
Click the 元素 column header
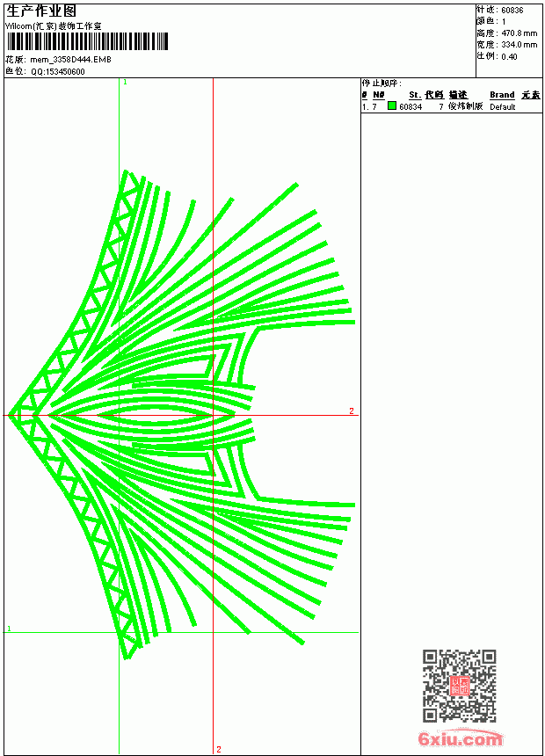531,95
